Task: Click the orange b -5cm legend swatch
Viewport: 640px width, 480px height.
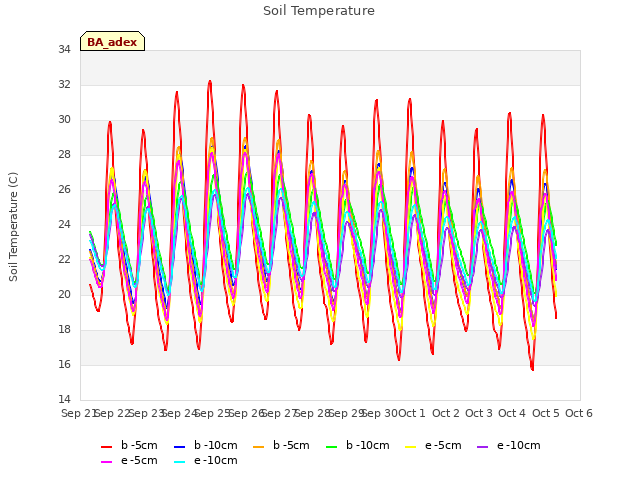Action: coord(258,447)
